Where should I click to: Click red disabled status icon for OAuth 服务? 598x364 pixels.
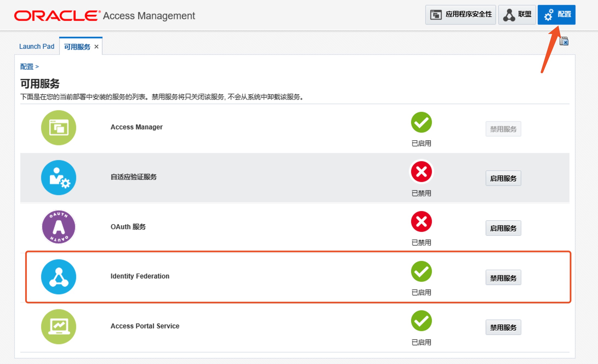point(421,221)
